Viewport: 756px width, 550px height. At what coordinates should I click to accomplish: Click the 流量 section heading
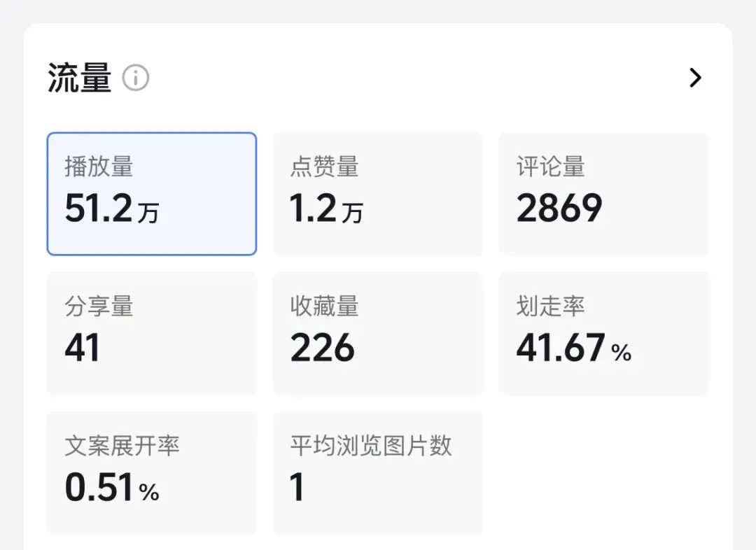[x=80, y=78]
